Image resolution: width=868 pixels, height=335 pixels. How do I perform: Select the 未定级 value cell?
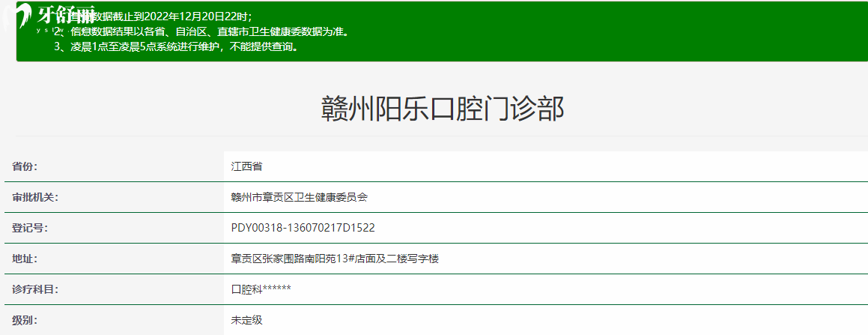click(246, 320)
